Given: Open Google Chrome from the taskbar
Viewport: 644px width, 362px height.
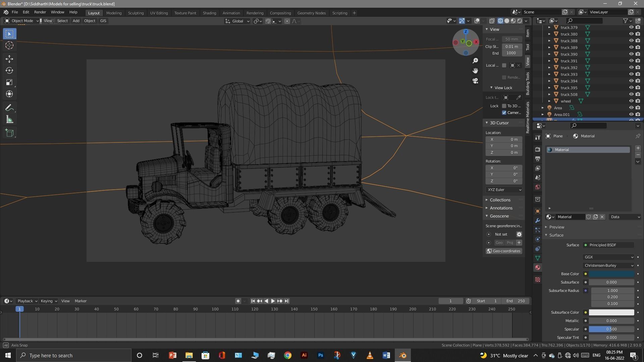Looking at the screenshot, I should tap(288, 355).
